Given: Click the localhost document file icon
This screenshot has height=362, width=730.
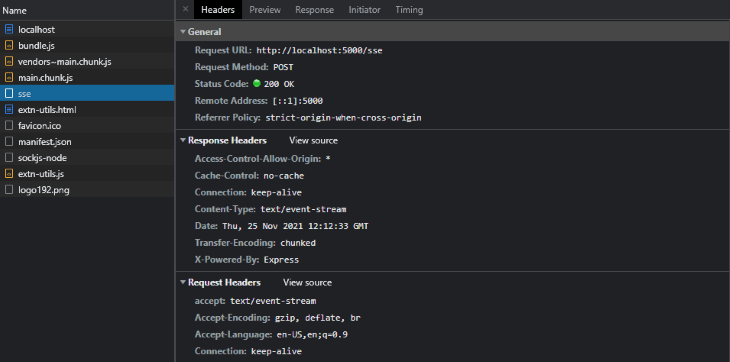Looking at the screenshot, I should pos(9,30).
